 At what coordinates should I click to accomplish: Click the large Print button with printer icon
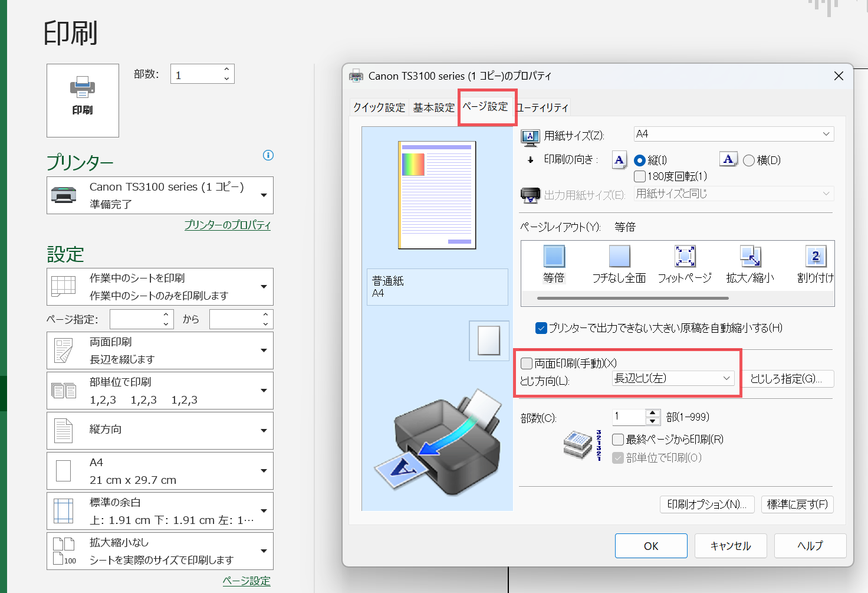coord(83,100)
